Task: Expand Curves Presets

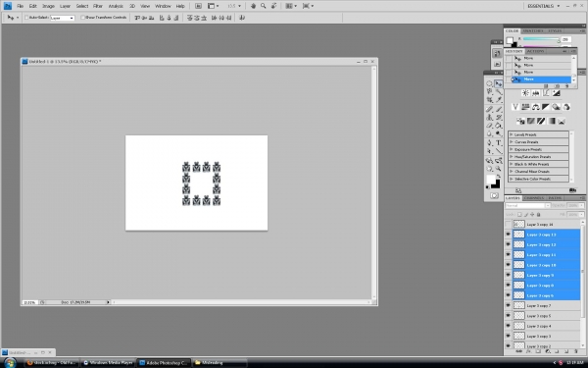Action: (x=511, y=142)
